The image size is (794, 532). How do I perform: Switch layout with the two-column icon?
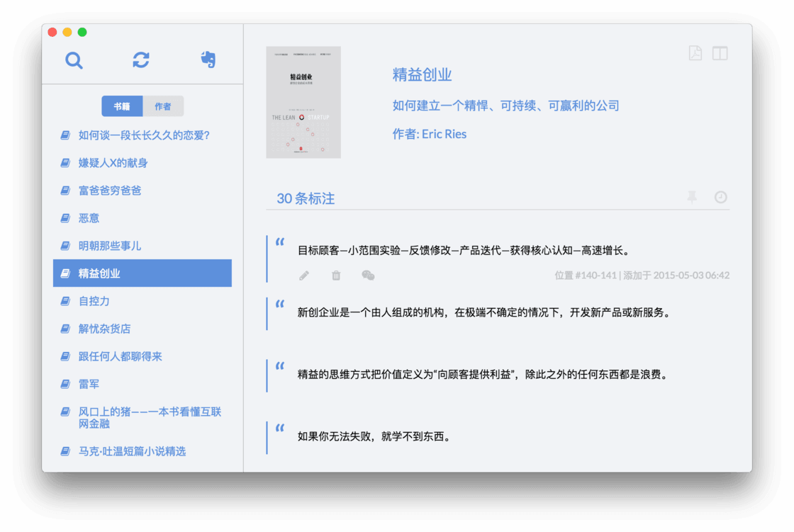point(720,52)
